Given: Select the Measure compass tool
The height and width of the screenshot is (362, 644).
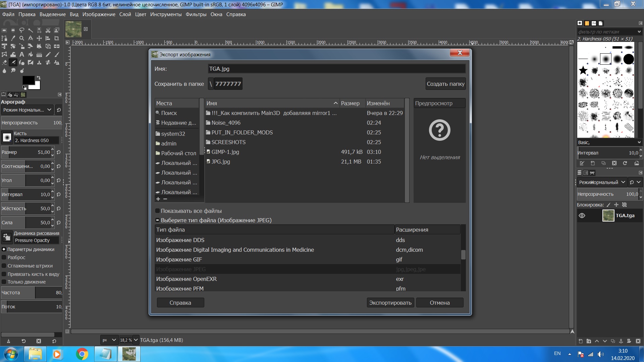Looking at the screenshot, I should [31, 38].
